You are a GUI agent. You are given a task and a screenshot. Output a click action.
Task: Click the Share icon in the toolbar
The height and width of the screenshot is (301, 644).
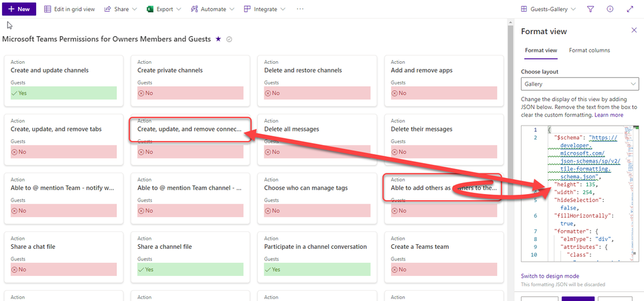click(108, 9)
